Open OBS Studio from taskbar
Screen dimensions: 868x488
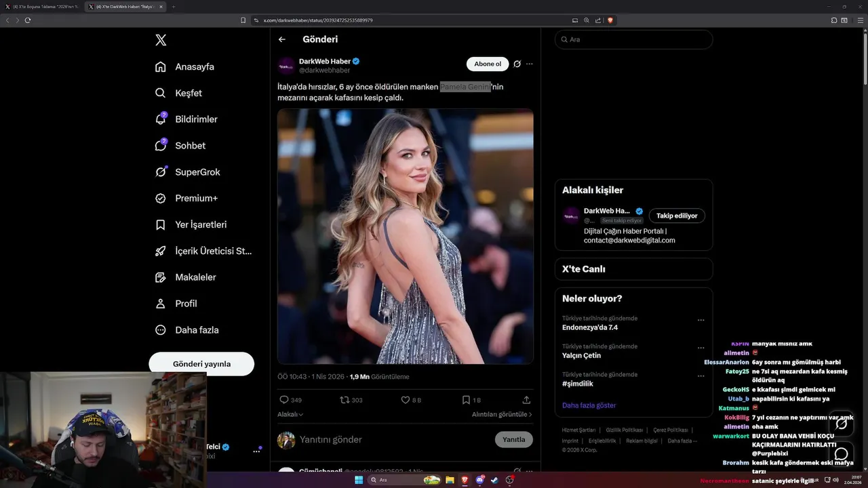[509, 480]
